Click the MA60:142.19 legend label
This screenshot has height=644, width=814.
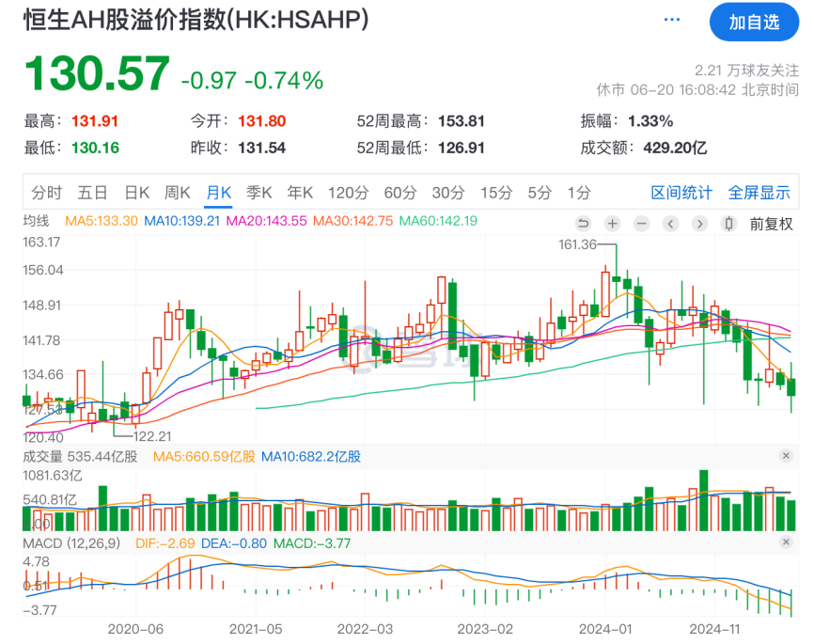point(438,221)
